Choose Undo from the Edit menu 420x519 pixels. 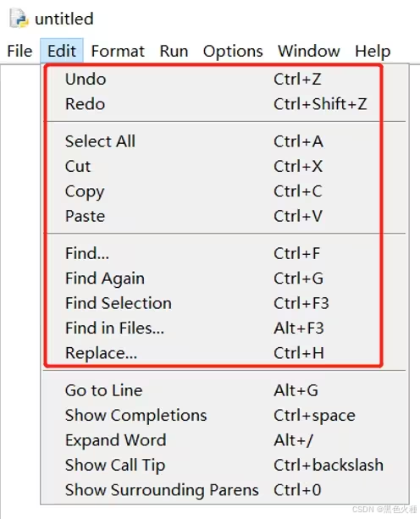click(224, 79)
